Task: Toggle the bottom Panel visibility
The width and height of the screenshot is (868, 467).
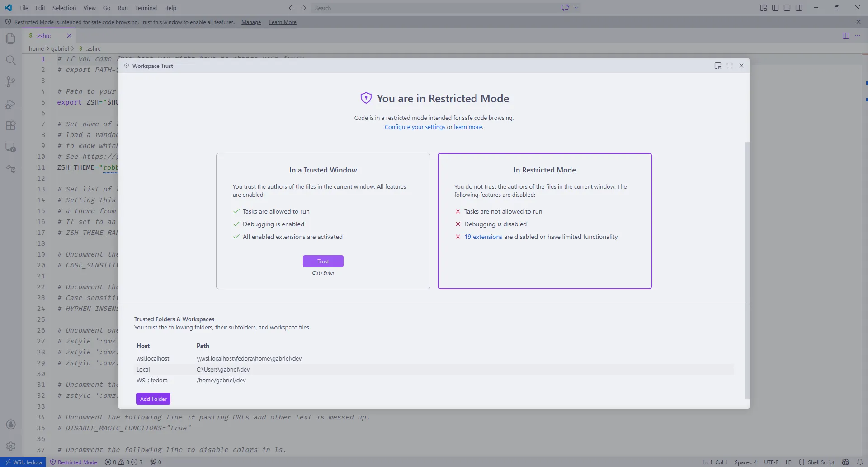Action: coord(787,8)
